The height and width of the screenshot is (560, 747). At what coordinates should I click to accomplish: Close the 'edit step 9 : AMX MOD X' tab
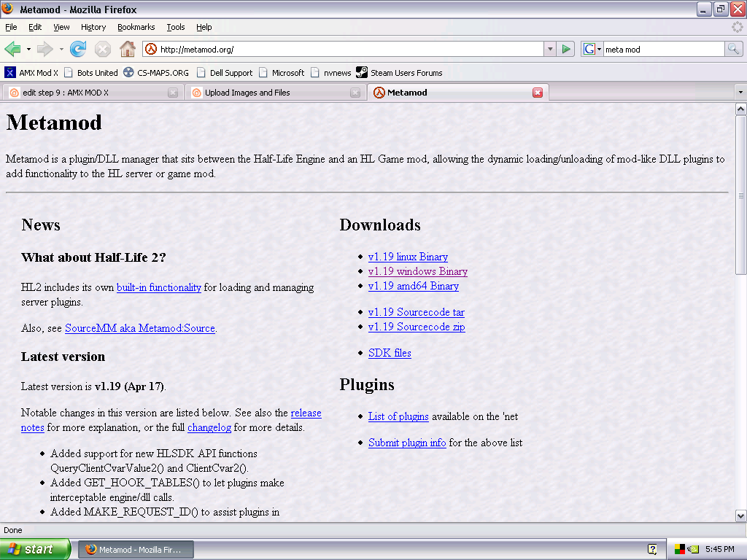point(173,93)
